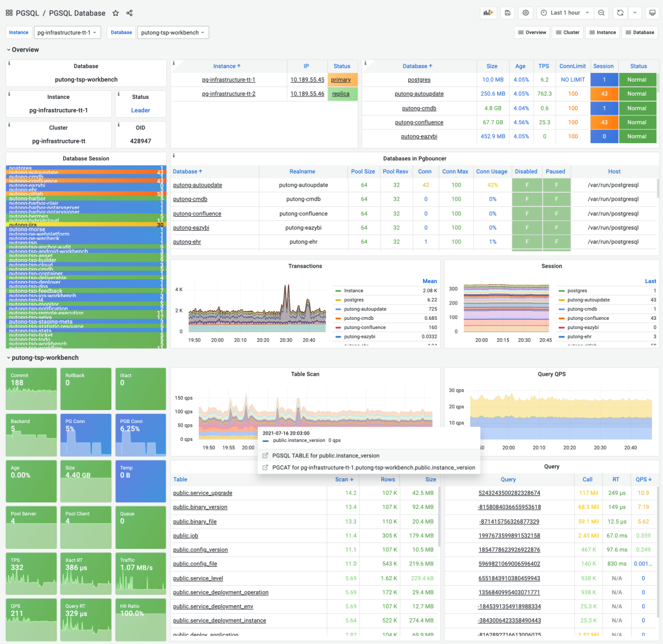This screenshot has width=663, height=644.
Task: Open the add panel chart icon
Action: tap(489, 13)
